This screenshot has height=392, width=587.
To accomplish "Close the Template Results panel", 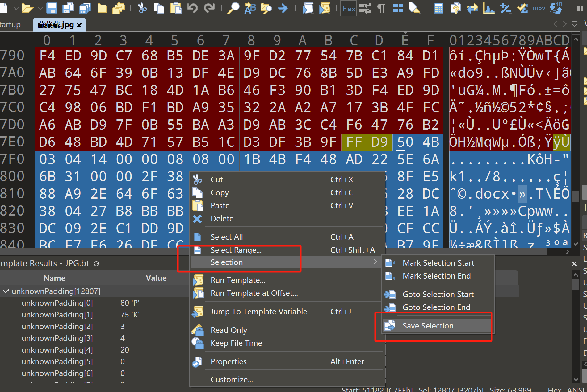I will (x=574, y=264).
